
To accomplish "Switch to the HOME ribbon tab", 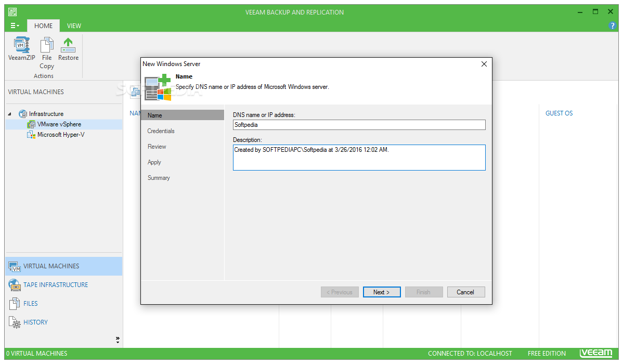I will tap(43, 26).
